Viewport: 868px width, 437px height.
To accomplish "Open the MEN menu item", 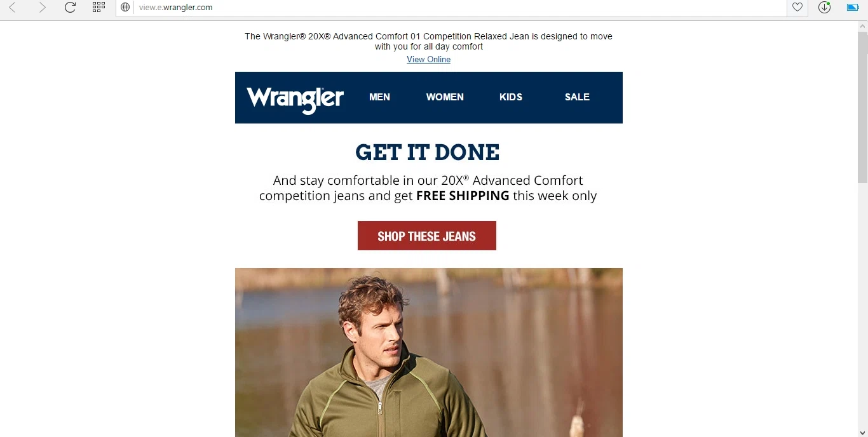I will click(379, 97).
